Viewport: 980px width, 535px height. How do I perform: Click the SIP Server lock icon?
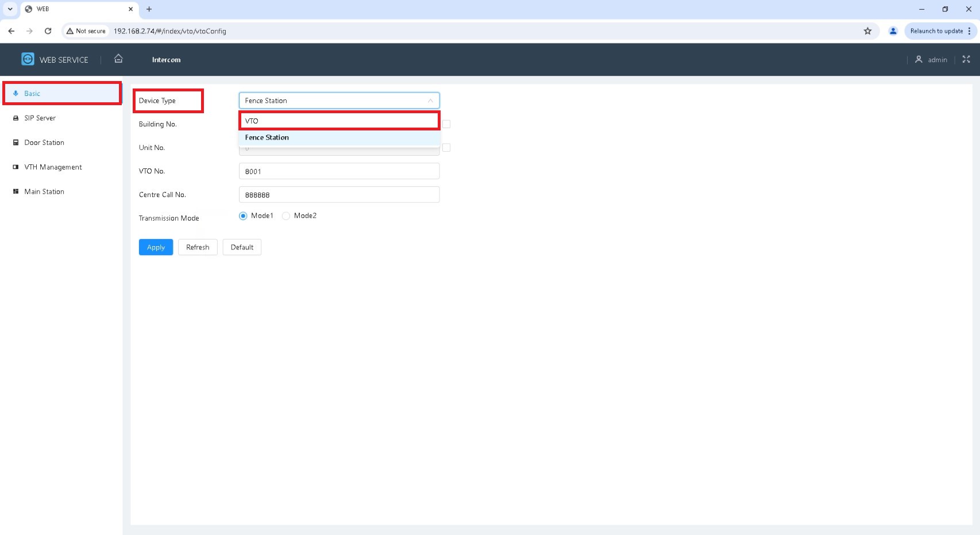coord(16,118)
